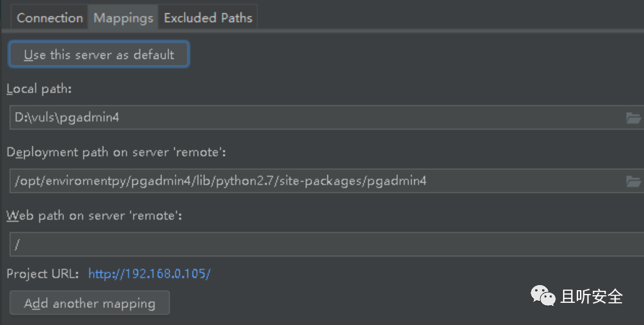This screenshot has height=325, width=644.
Task: Open the folder browser for Local path
Action: click(633, 118)
